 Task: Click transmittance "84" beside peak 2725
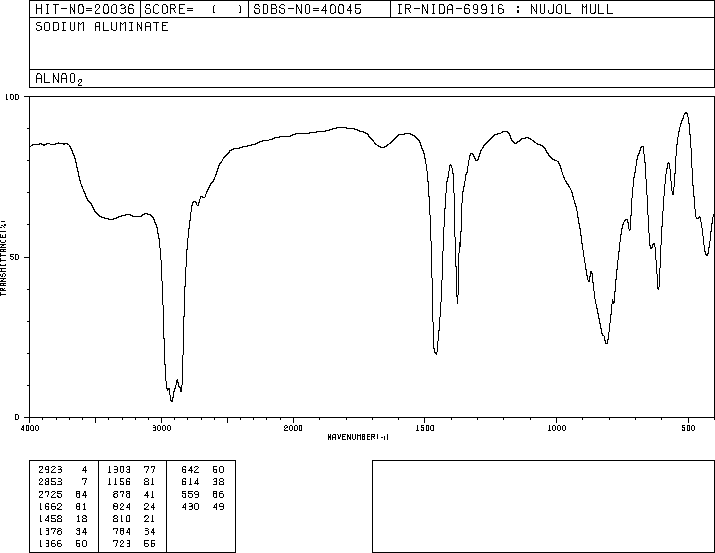[x=81, y=494]
